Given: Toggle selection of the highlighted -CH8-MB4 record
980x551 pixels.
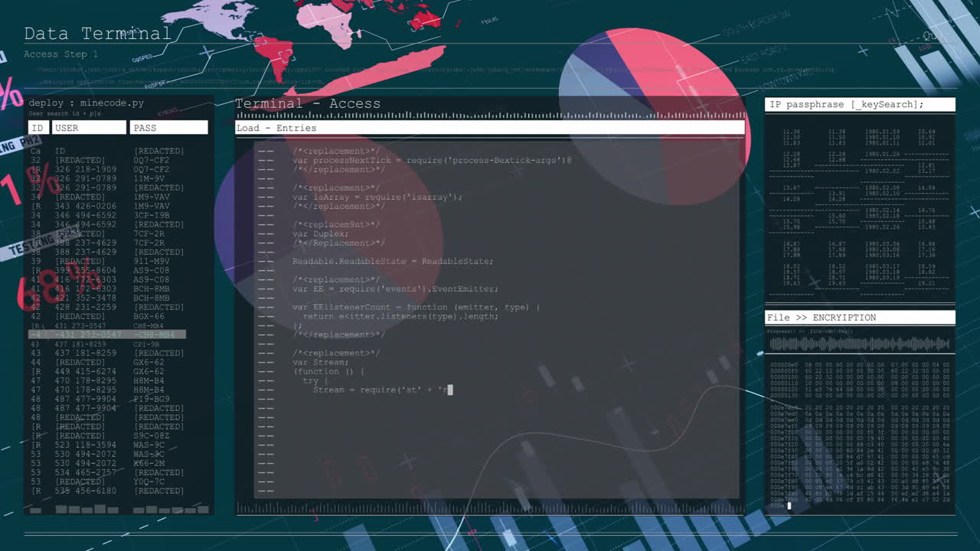Looking at the screenshot, I should (107, 334).
